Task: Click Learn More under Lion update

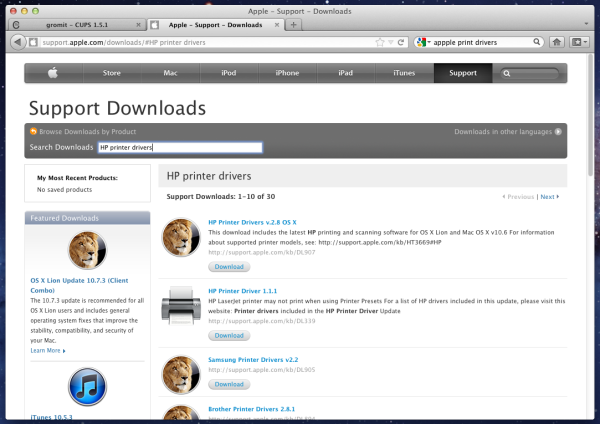Action: pyautogui.click(x=48, y=351)
